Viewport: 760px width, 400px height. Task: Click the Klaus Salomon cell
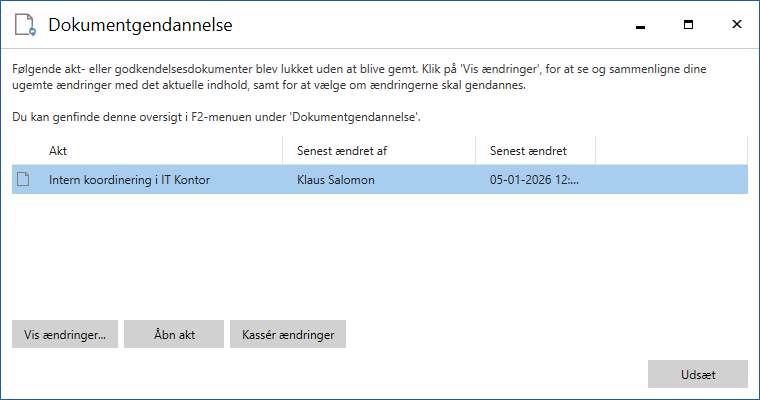click(x=335, y=180)
